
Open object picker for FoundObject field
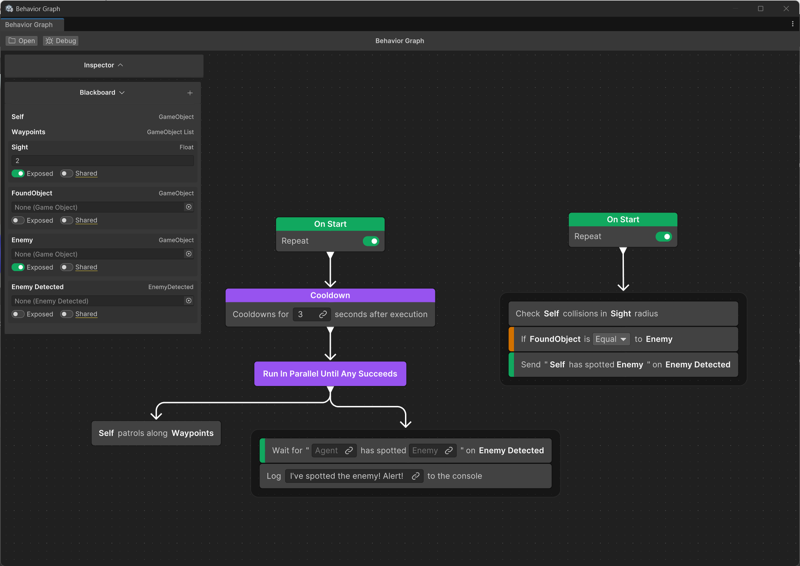(189, 207)
